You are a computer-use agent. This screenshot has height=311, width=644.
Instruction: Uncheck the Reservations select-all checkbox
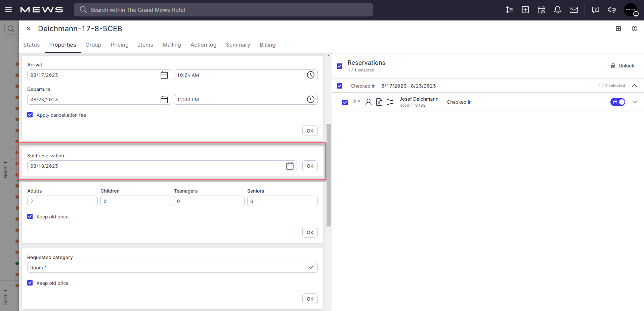point(340,66)
